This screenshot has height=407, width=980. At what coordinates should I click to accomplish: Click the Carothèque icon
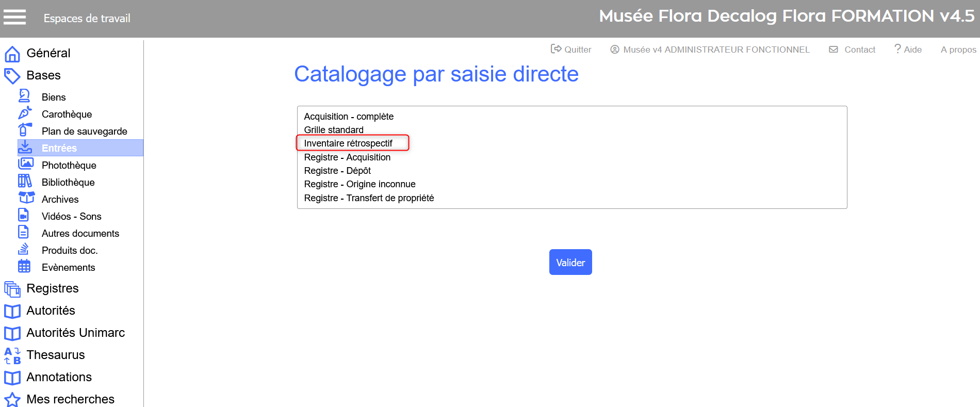pyautogui.click(x=25, y=113)
